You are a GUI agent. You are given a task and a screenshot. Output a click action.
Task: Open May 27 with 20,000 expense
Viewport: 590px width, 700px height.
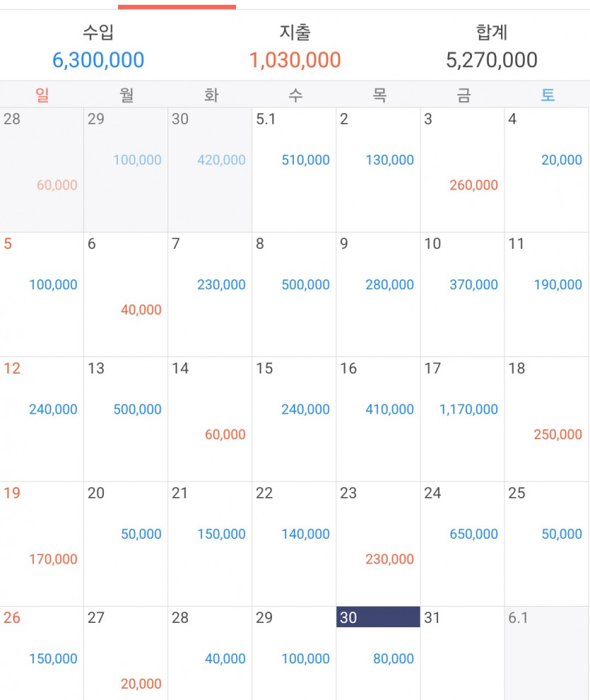pos(126,653)
